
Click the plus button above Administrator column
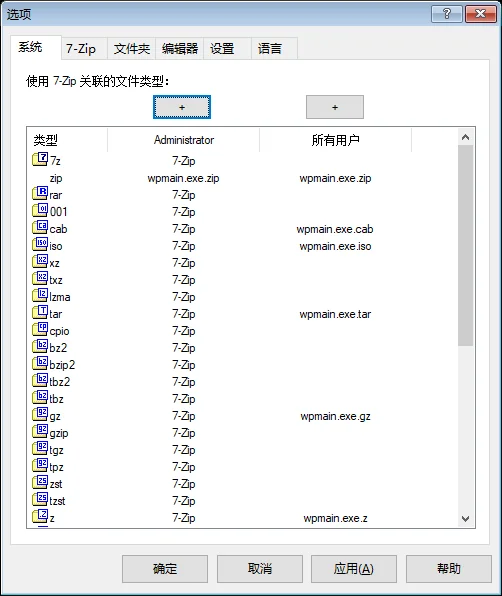coord(182,107)
